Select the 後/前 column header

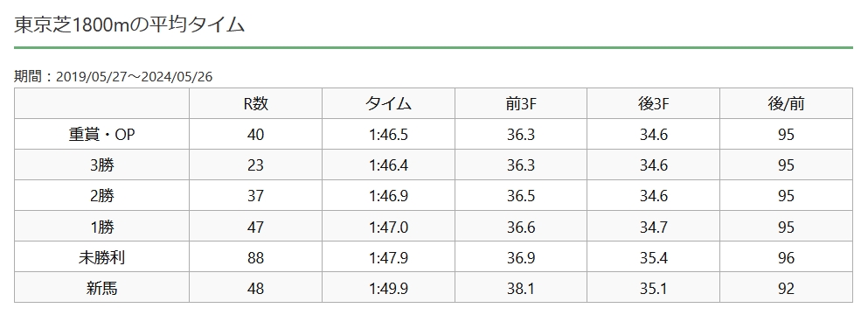point(786,104)
